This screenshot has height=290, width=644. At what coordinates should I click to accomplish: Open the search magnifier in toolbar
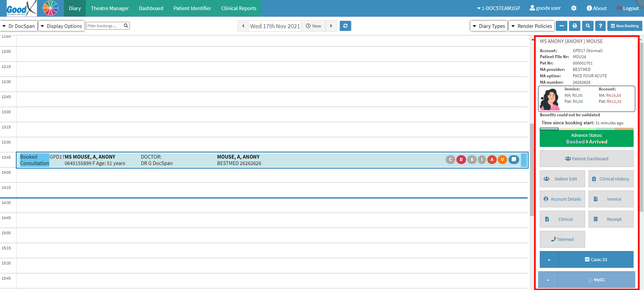point(588,26)
